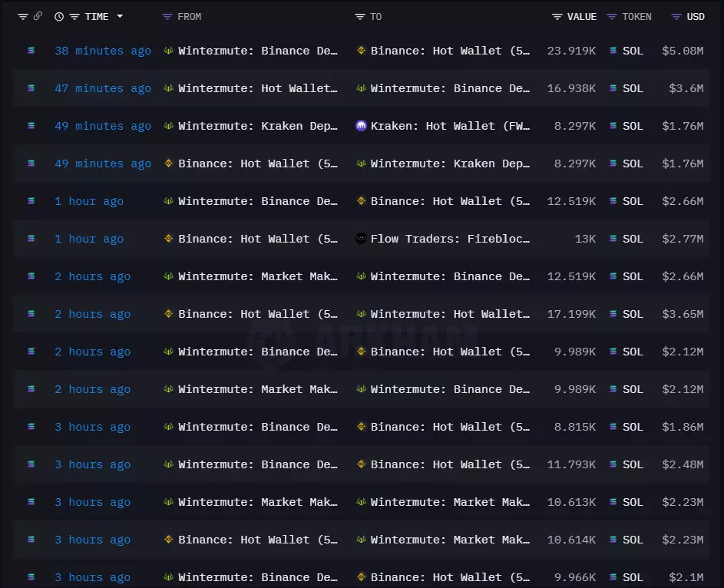Click Binance icon in the 17.199K row FROM
Screen dimensions: 724x588
point(169,313)
